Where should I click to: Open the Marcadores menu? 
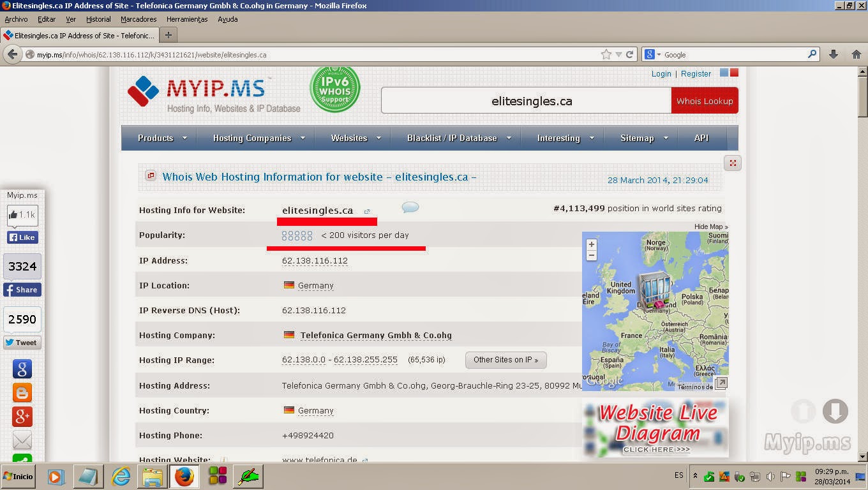(138, 19)
